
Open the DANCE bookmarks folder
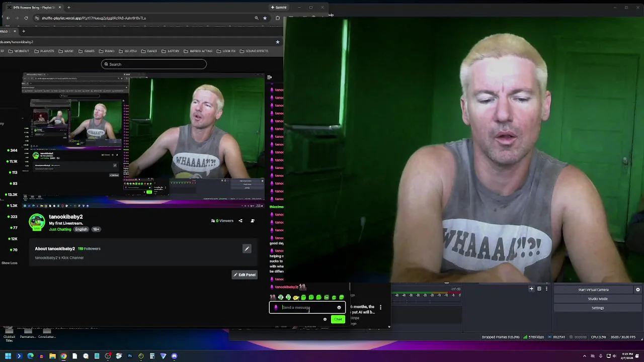[x=149, y=51]
